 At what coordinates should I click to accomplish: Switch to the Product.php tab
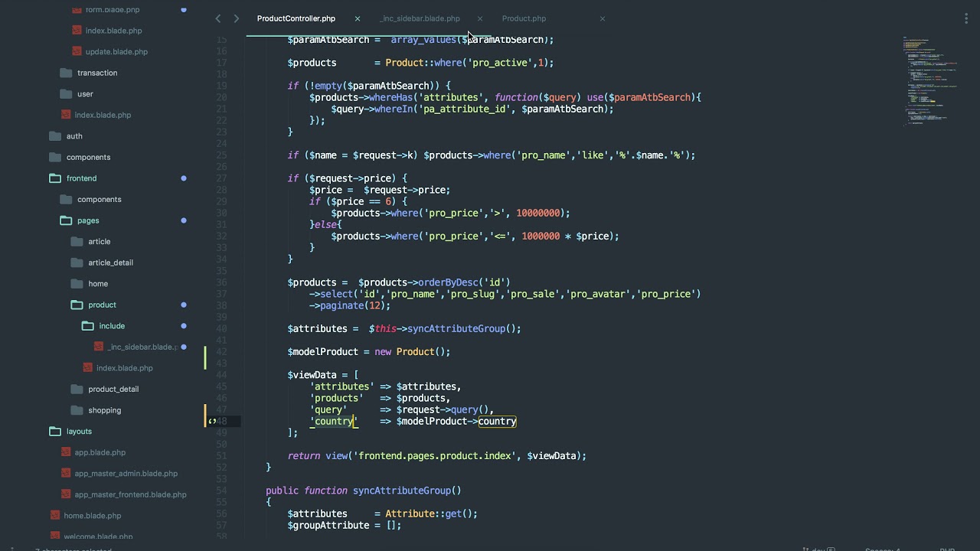click(x=524, y=18)
